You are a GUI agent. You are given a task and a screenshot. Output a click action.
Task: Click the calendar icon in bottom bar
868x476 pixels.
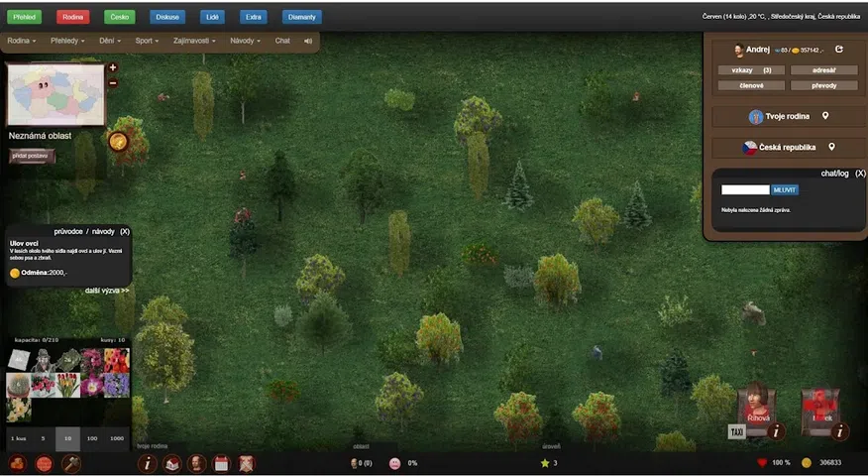pos(221,463)
